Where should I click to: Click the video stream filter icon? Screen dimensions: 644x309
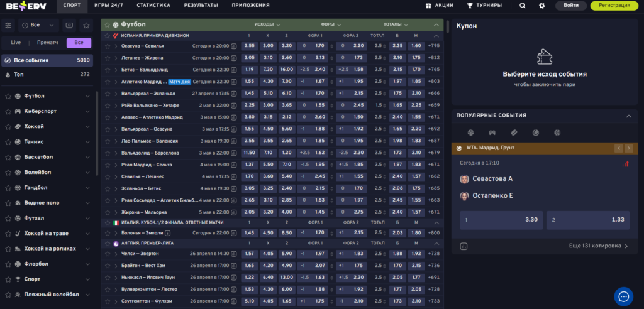(69, 26)
